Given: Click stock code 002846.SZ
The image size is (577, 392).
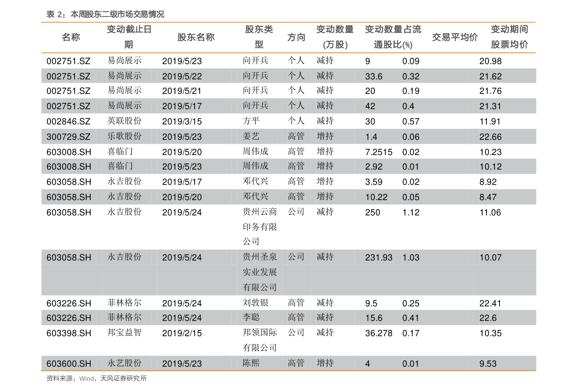Looking at the screenshot, I should [68, 122].
